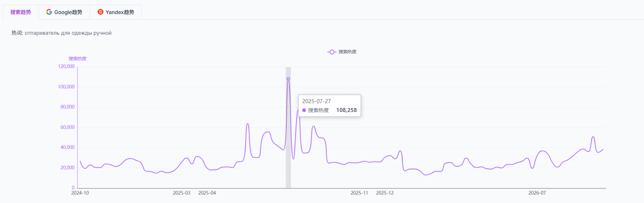The width and height of the screenshot is (644, 203).
Task: Switch to the Yandex趋势 tab
Action: coord(116,12)
